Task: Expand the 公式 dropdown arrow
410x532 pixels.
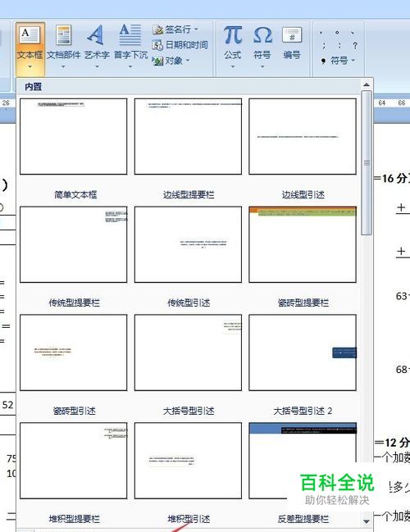Action: 233,66
